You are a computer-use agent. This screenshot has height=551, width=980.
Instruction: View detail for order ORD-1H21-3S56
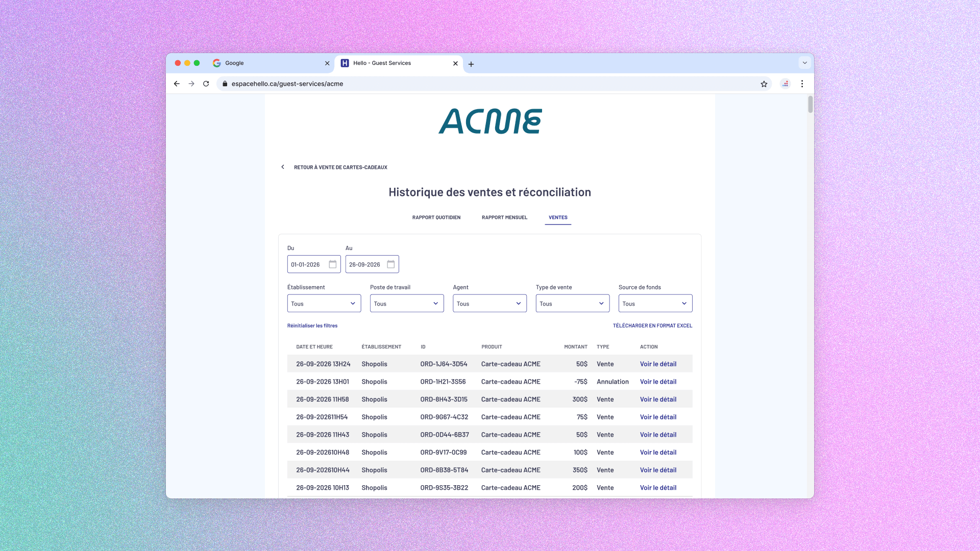click(x=658, y=382)
